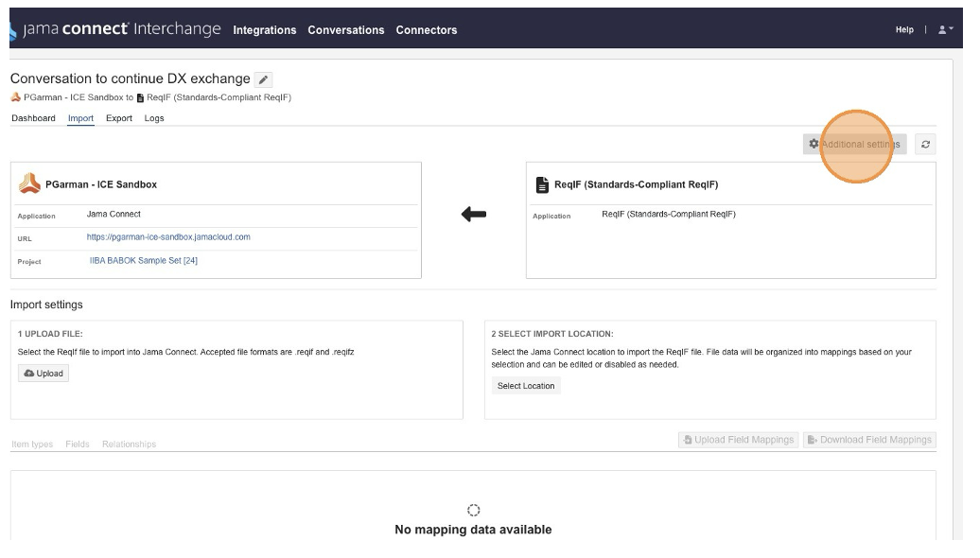980x558 pixels.
Task: Click 'Conversation to continue DX exchange' title
Action: pyautogui.click(x=130, y=78)
